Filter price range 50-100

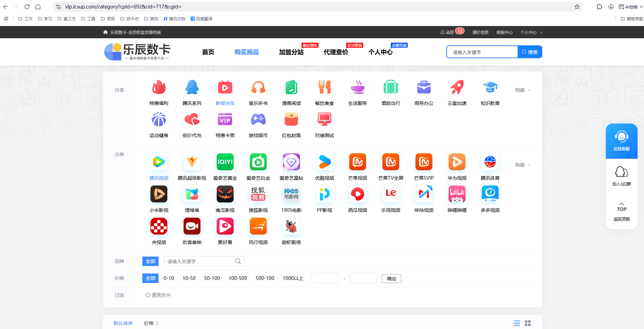click(x=212, y=278)
